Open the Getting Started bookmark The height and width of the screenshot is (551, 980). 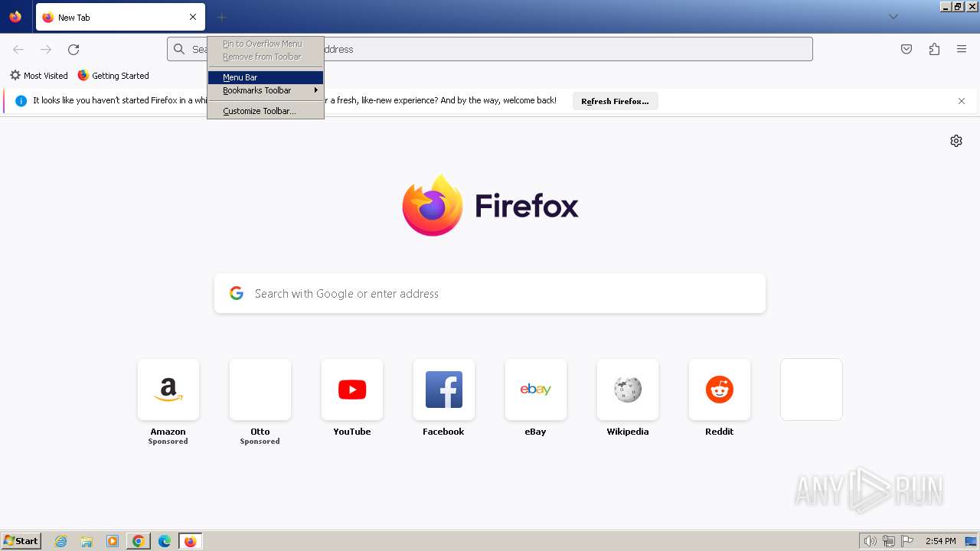pos(113,76)
